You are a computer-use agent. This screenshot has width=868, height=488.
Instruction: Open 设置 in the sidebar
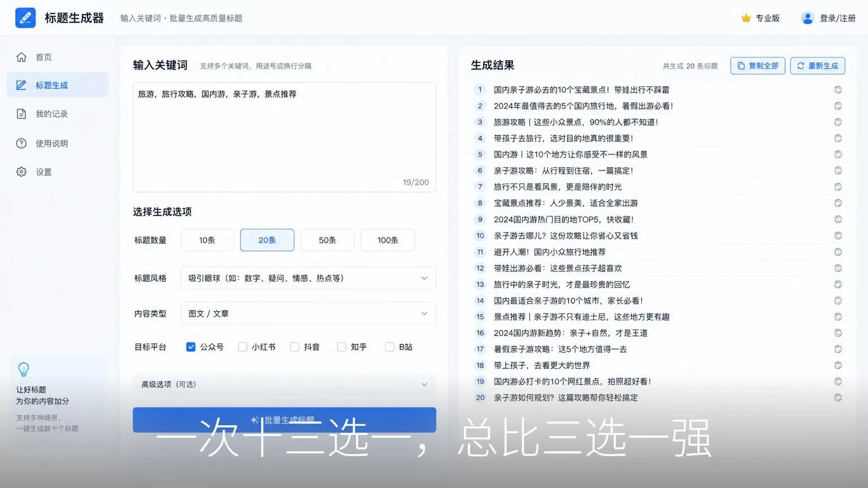click(58, 172)
